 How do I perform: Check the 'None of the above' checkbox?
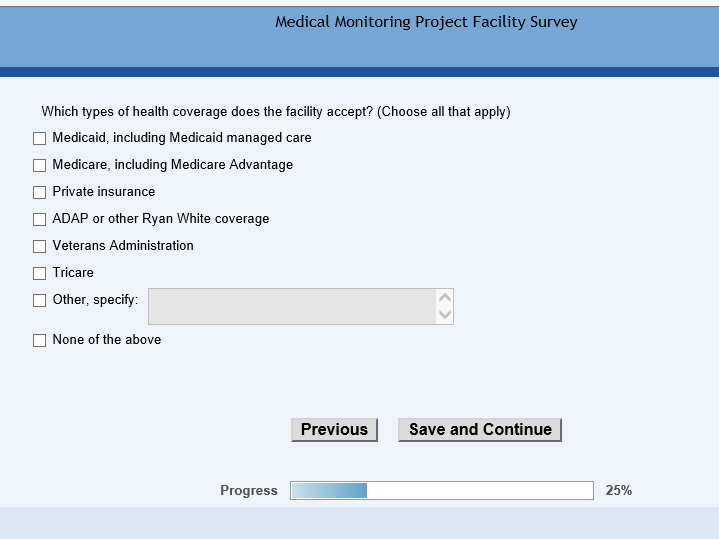40,341
